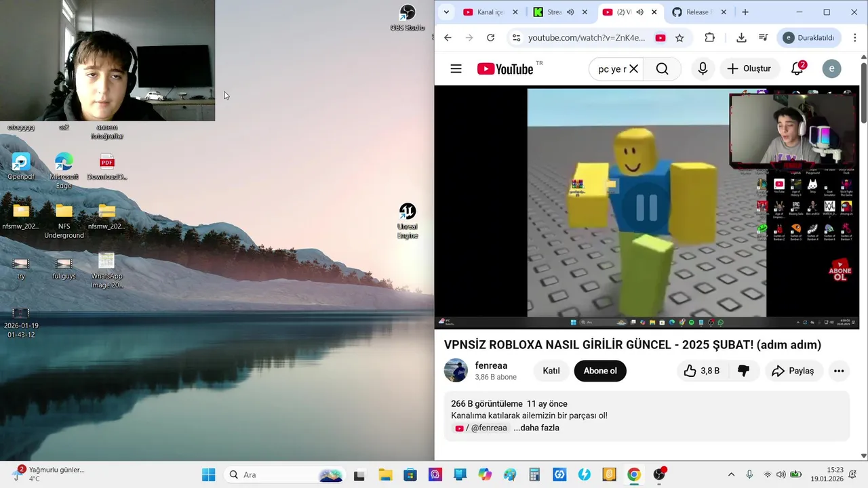The width and height of the screenshot is (868, 488).
Task: Launch OBS Studio desktop shortcut
Action: (407, 18)
